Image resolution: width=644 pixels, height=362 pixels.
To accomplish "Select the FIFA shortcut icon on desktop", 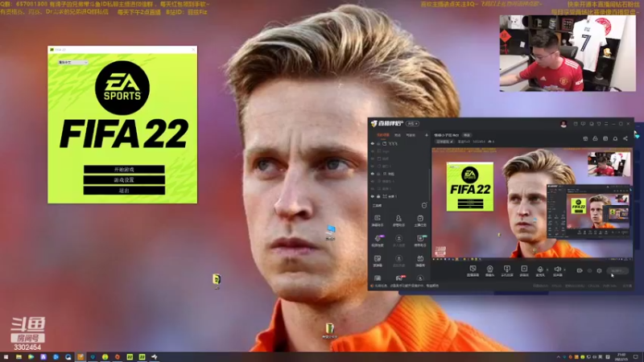I will [x=217, y=281].
